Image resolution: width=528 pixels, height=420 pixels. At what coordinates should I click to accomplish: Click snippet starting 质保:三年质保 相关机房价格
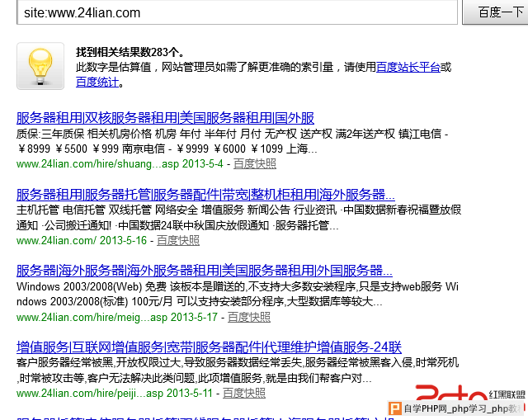[x=232, y=141]
